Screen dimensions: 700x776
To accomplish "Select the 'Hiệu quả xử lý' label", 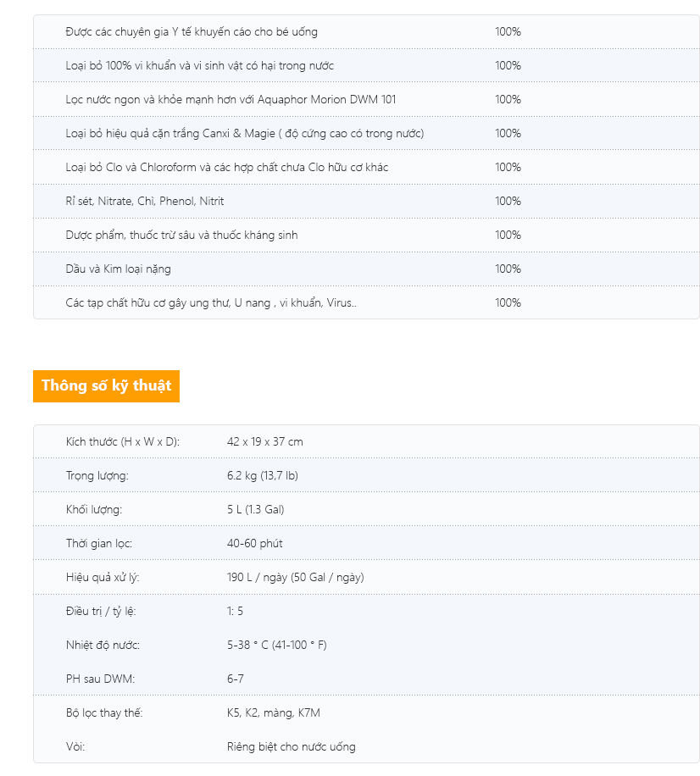I will pyautogui.click(x=102, y=577).
